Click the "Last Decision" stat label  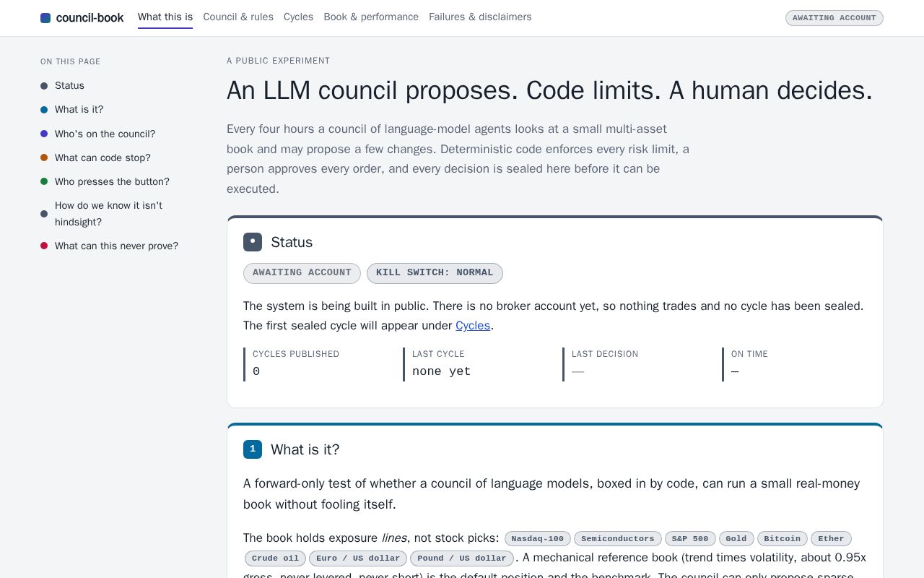click(605, 354)
